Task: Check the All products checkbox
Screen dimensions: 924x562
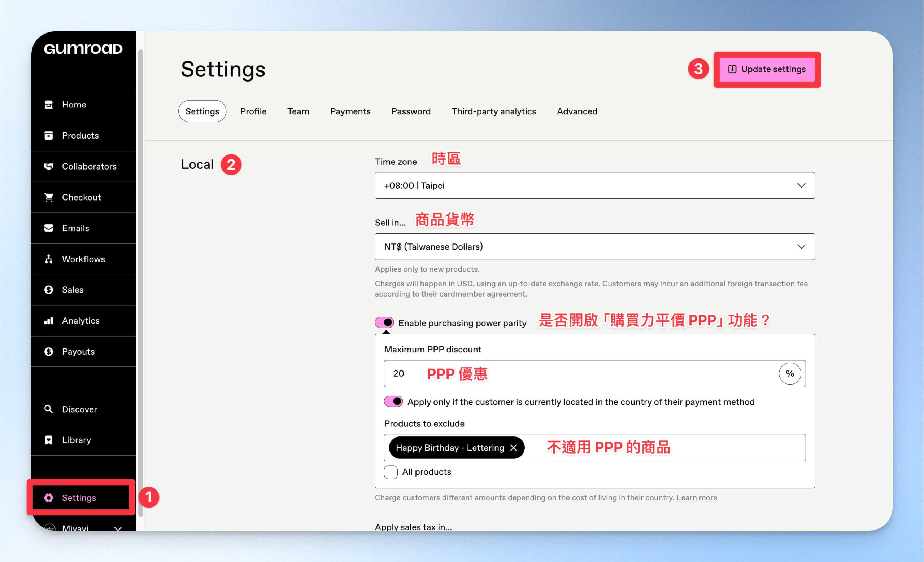Action: [x=391, y=472]
